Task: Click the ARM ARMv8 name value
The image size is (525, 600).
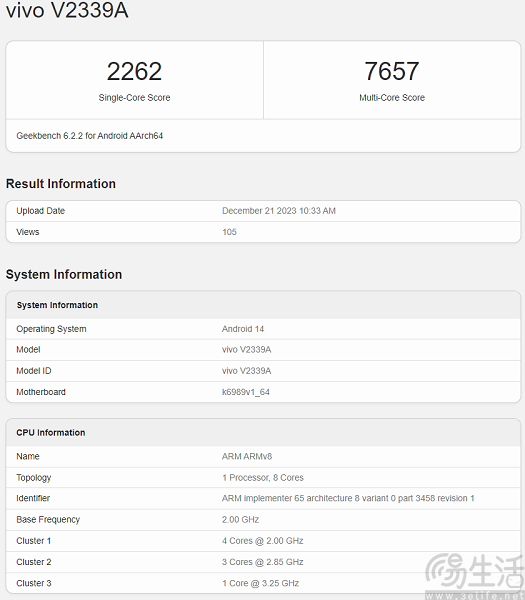Action: pyautogui.click(x=247, y=457)
